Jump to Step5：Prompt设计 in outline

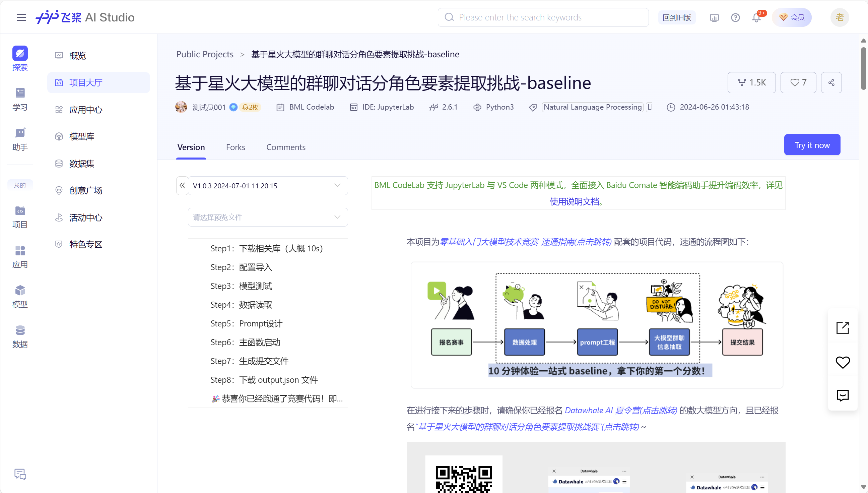click(x=246, y=324)
